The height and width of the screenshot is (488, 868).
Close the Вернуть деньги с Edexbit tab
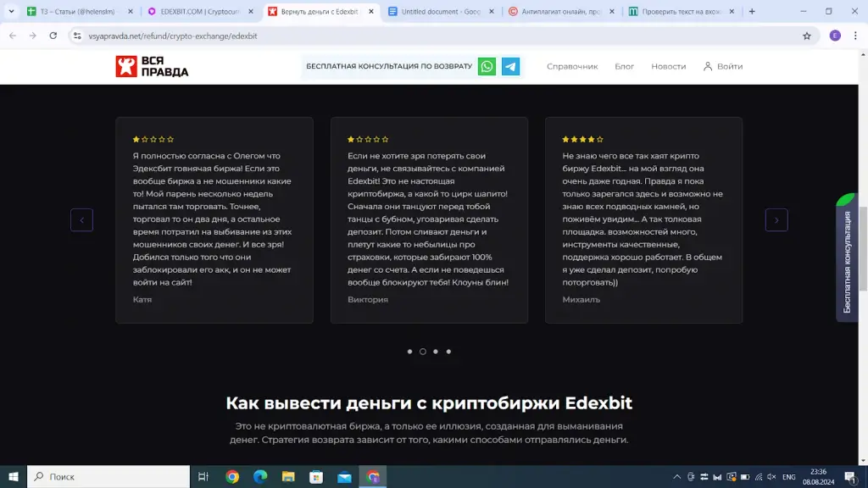[371, 11]
